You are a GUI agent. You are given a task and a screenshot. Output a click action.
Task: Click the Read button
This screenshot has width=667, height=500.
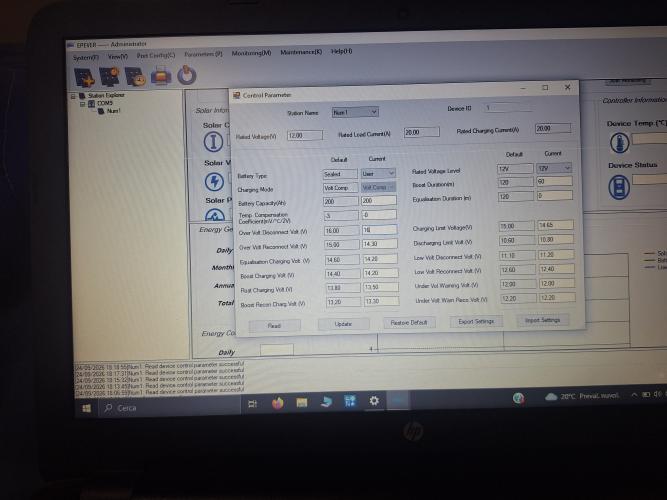[274, 326]
